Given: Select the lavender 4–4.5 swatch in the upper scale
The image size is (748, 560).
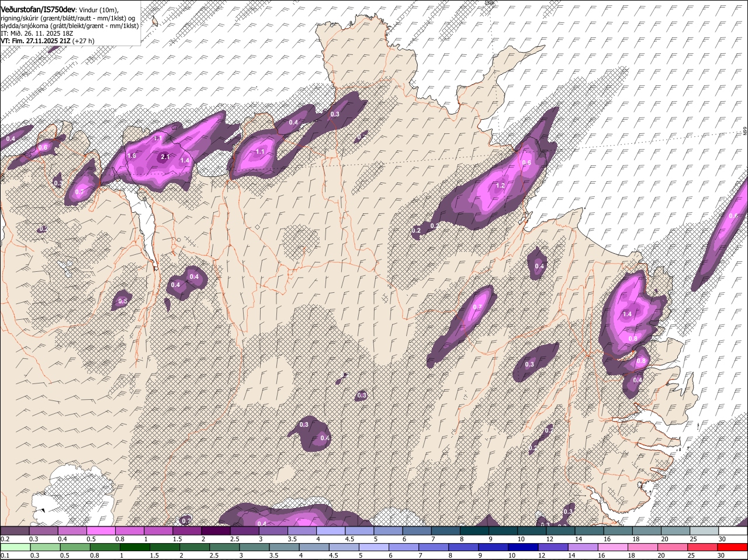Looking at the screenshot, I should [x=331, y=531].
